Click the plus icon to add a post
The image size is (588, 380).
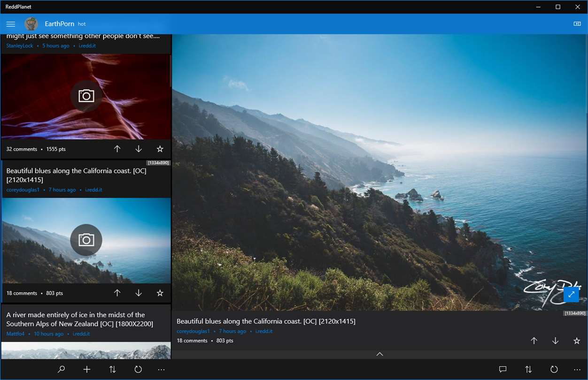[x=87, y=369]
